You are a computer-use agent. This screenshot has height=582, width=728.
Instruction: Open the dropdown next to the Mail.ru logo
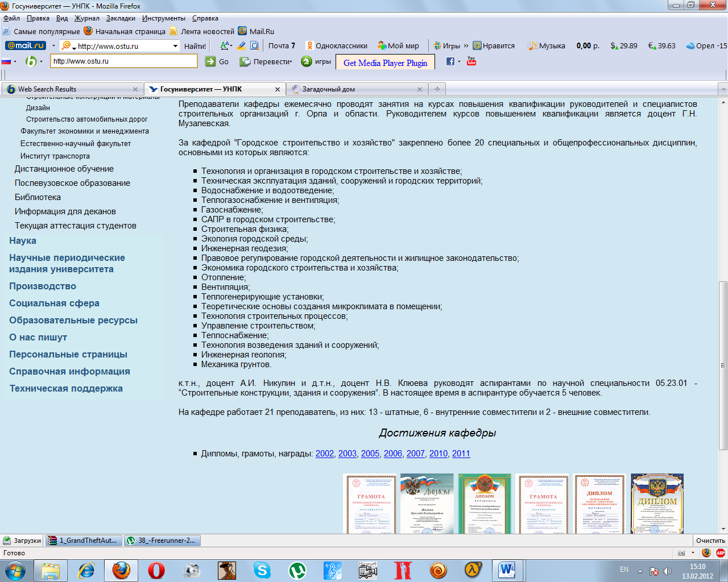[53, 46]
